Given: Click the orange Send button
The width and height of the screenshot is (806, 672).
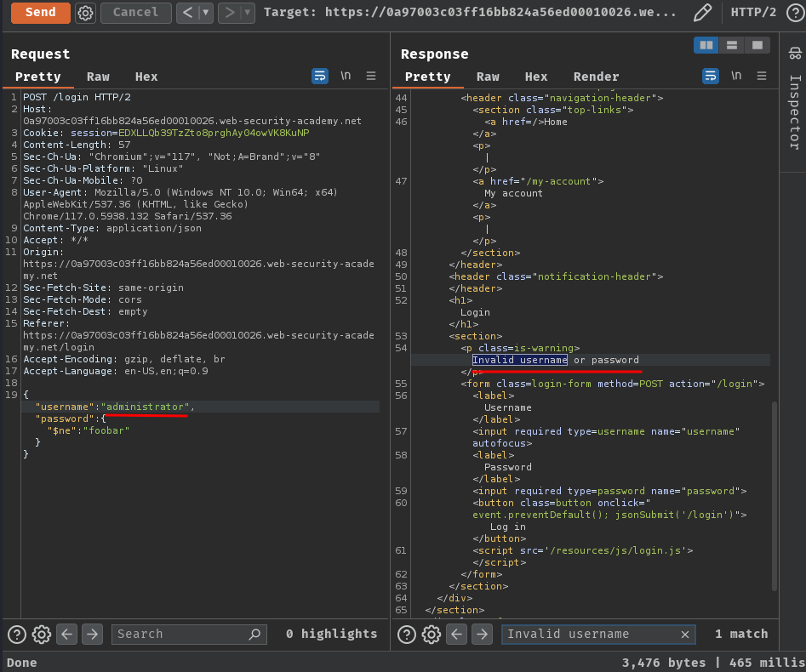Looking at the screenshot, I should tap(41, 12).
